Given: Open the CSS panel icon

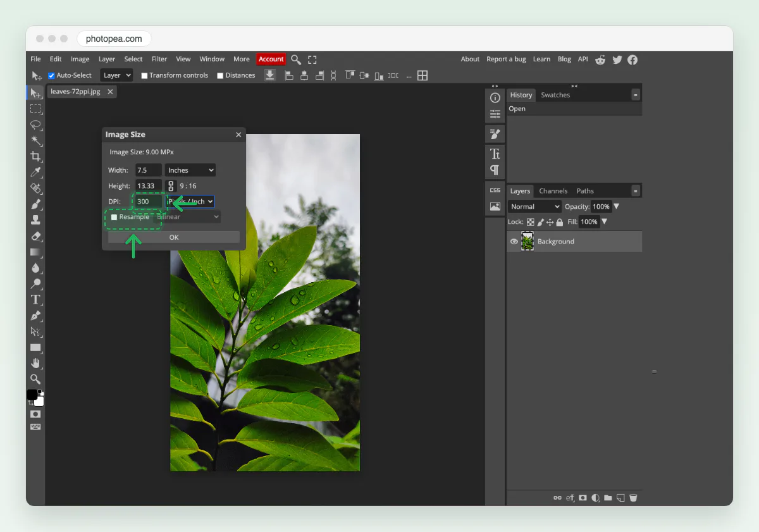Looking at the screenshot, I should pyautogui.click(x=495, y=190).
